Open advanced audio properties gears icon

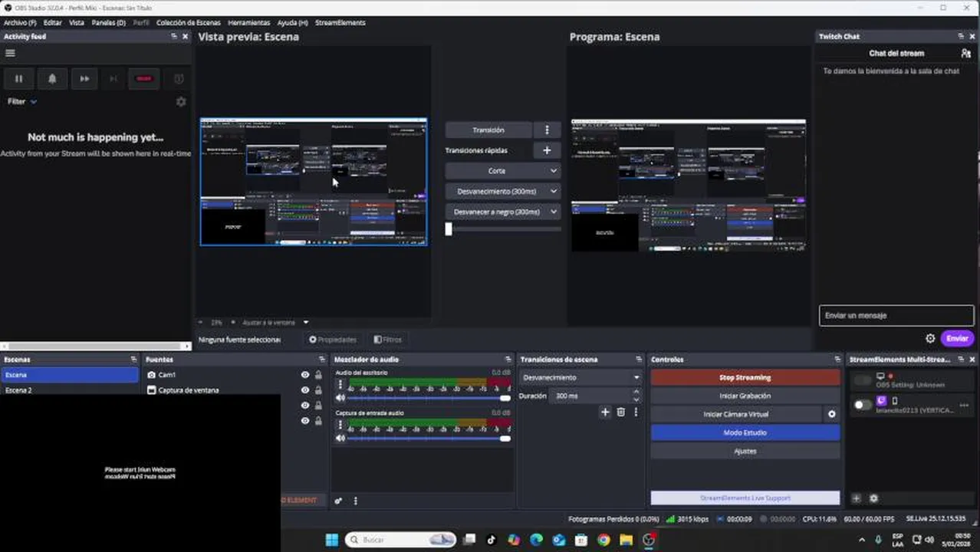point(338,501)
